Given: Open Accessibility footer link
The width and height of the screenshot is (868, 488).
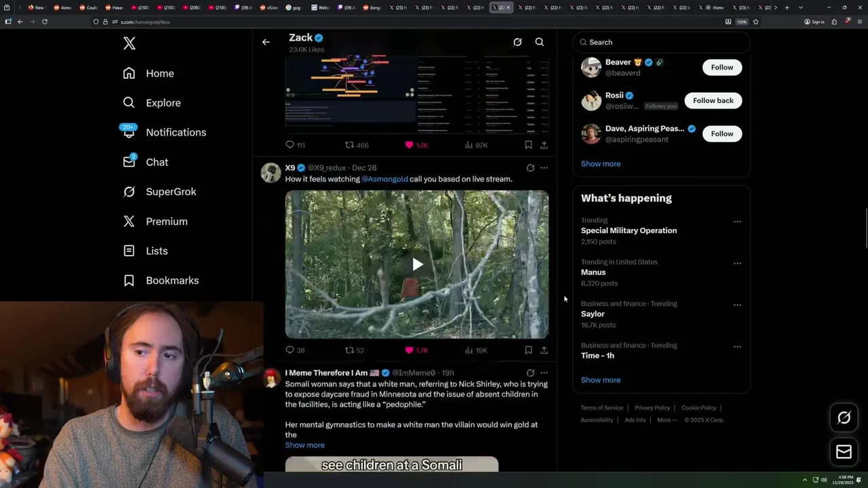Looking at the screenshot, I should coord(597,420).
